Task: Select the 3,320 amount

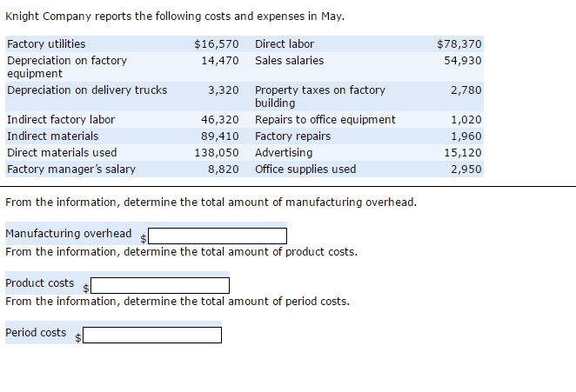Action: tap(224, 90)
